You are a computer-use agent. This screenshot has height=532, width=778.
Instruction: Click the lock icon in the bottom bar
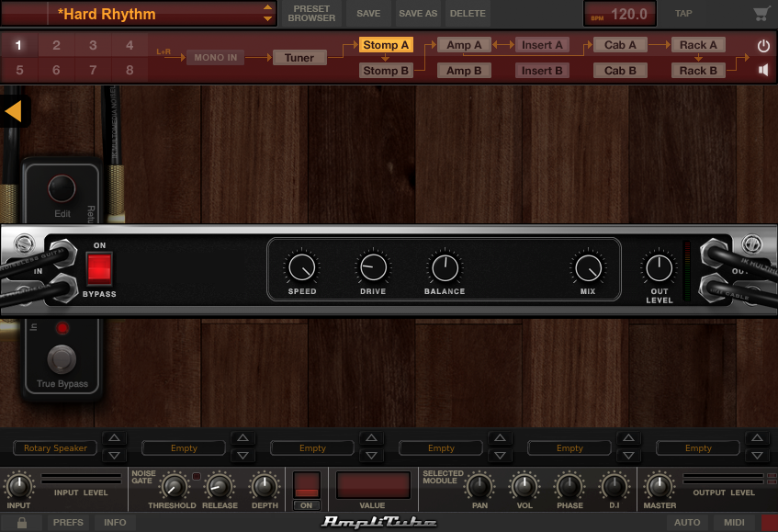[22, 523]
